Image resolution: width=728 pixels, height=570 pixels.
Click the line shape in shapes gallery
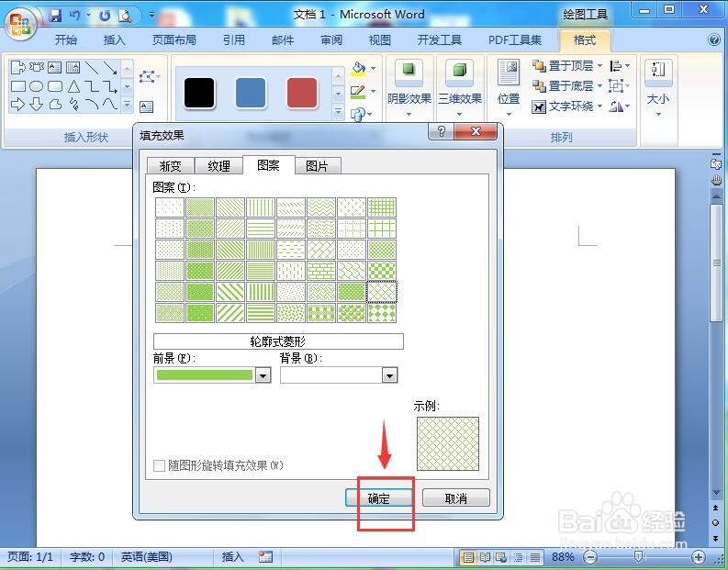click(92, 68)
